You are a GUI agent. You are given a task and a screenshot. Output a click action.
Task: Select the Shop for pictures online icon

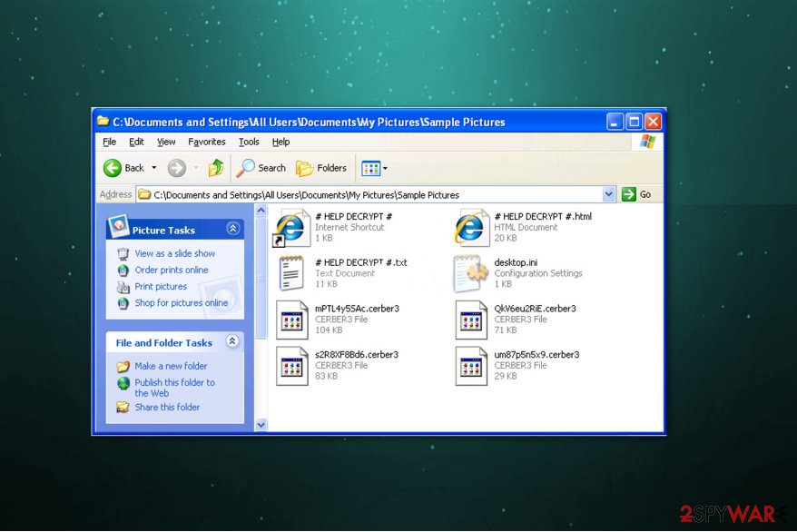[123, 303]
